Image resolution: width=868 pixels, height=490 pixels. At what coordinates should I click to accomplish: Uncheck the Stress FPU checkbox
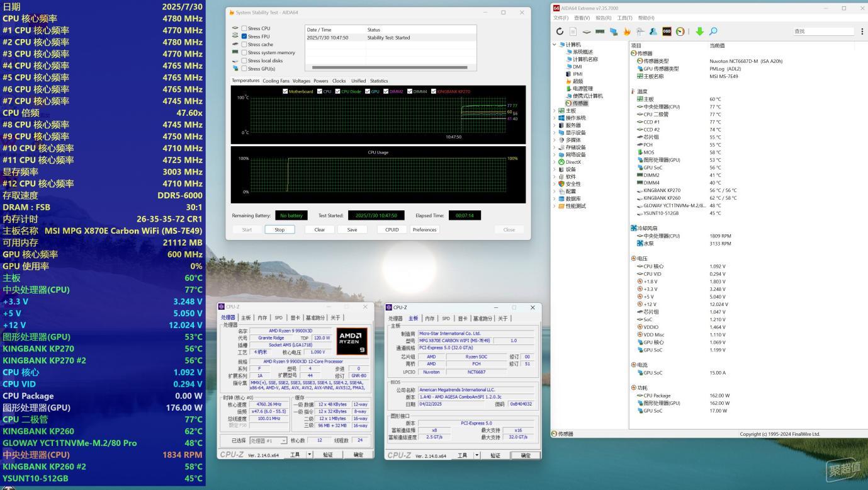244,37
